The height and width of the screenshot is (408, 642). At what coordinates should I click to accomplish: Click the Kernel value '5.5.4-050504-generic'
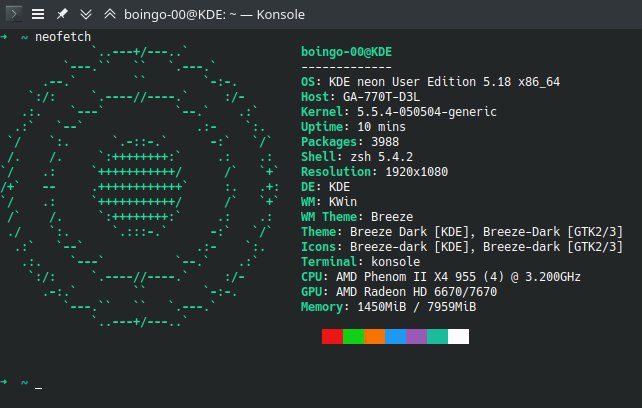[x=427, y=112]
